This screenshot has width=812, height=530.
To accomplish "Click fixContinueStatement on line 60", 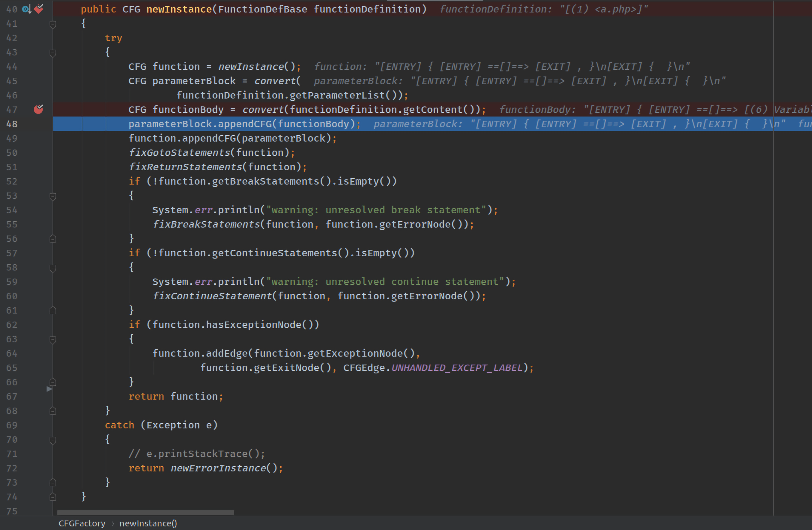I will click(212, 296).
